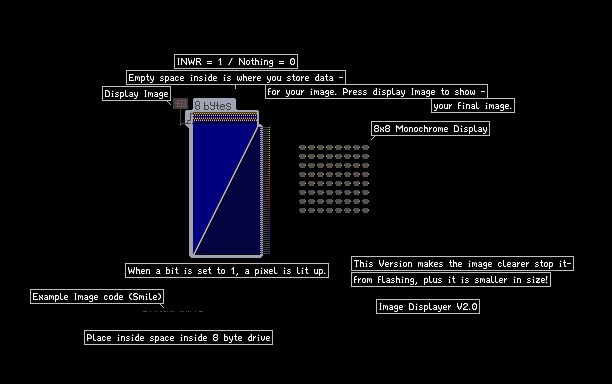Select the 8 bytes drive label tab
The image size is (612, 384).
coord(214,105)
